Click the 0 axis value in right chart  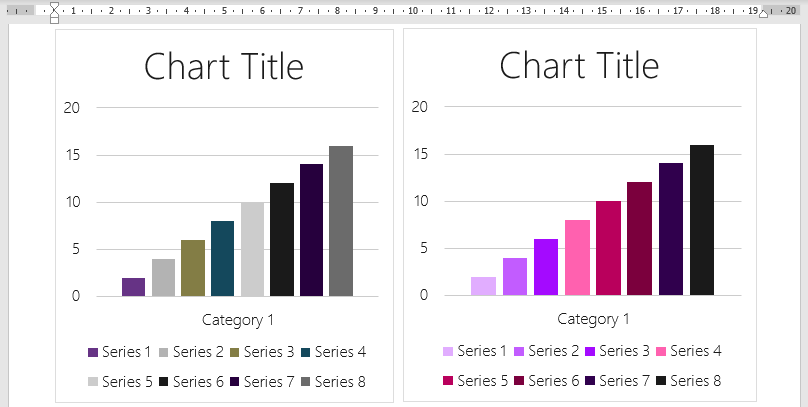click(424, 295)
